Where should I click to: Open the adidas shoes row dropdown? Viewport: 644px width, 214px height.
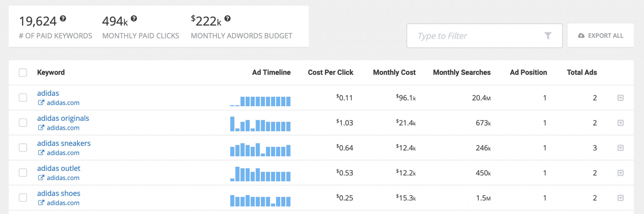(620, 198)
